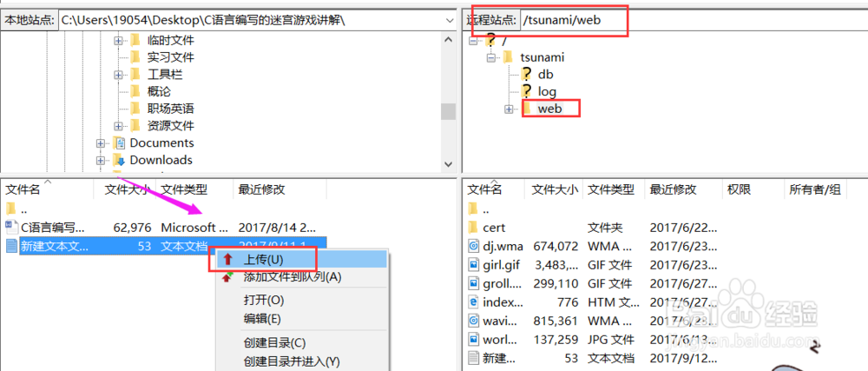This screenshot has width=868, height=371.
Task: Click local tree scrollbar down arrow
Action: click(449, 164)
